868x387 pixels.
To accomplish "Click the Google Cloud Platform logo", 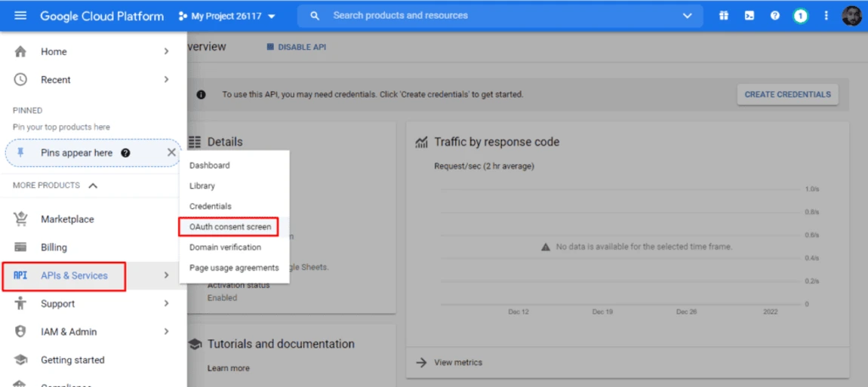I will pos(102,16).
